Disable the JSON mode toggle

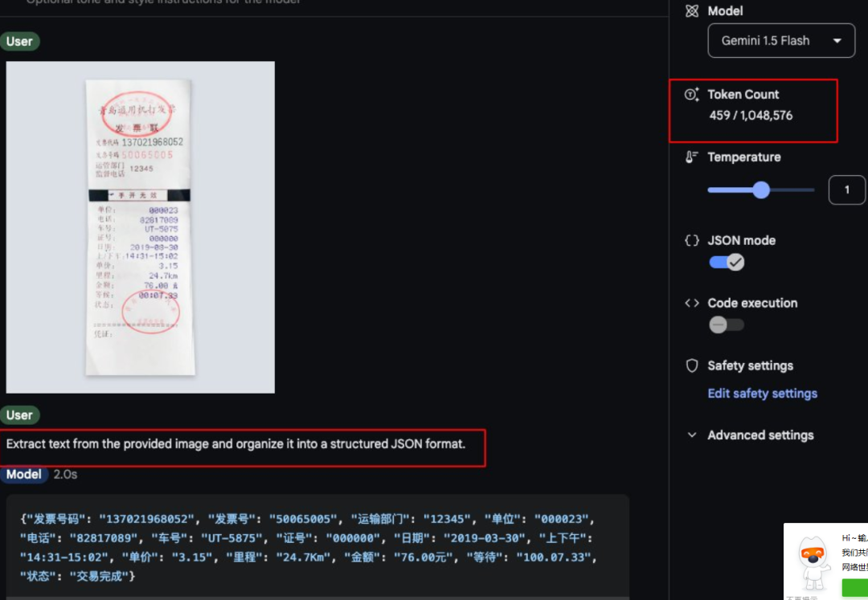tap(727, 262)
